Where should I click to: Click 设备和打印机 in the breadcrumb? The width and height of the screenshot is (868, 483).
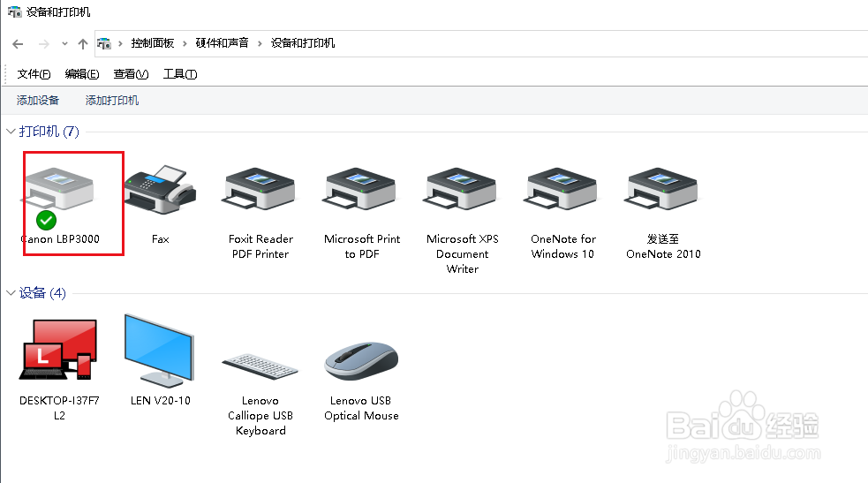coord(303,43)
